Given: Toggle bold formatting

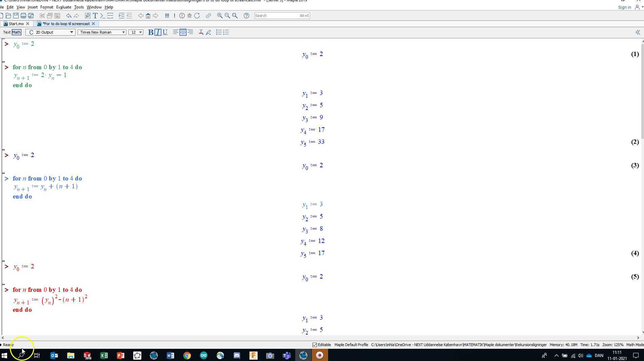Looking at the screenshot, I should coord(150,32).
